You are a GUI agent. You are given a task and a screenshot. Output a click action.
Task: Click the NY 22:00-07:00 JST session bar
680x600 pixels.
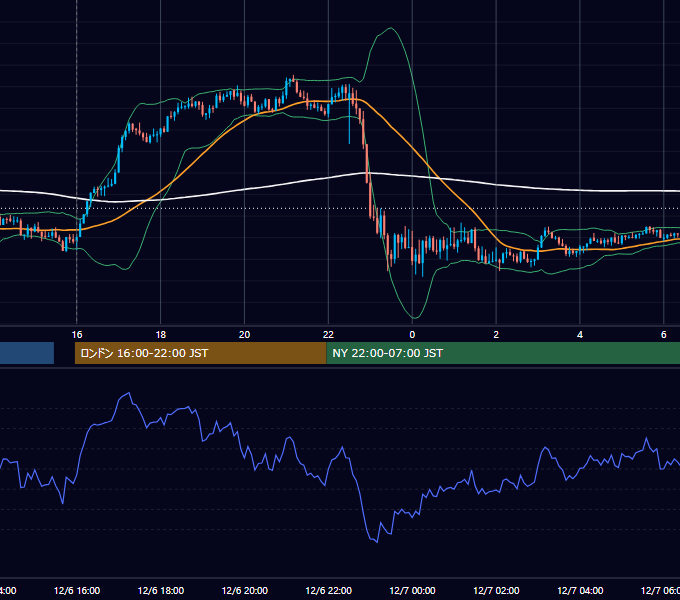(x=503, y=353)
